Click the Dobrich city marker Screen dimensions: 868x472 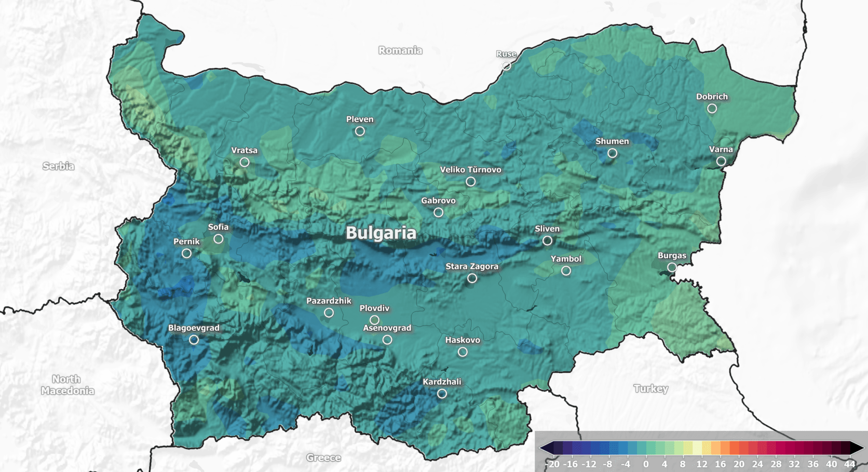pos(712,109)
